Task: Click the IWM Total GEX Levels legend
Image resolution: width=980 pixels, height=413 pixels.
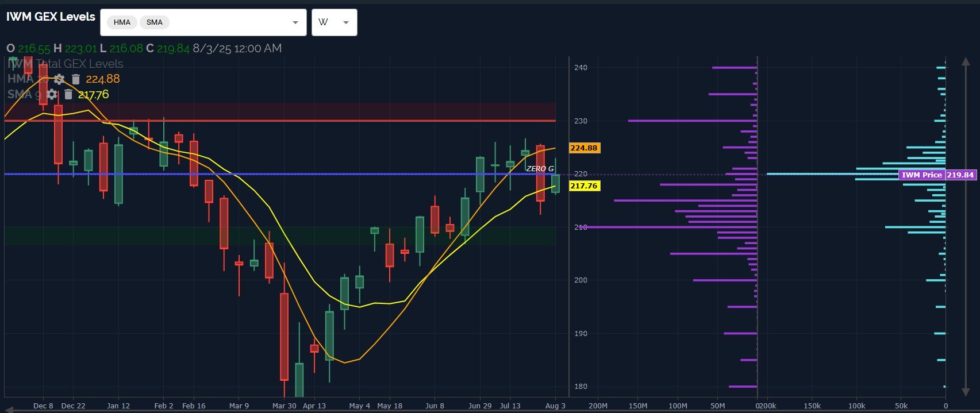Action: tap(65, 64)
